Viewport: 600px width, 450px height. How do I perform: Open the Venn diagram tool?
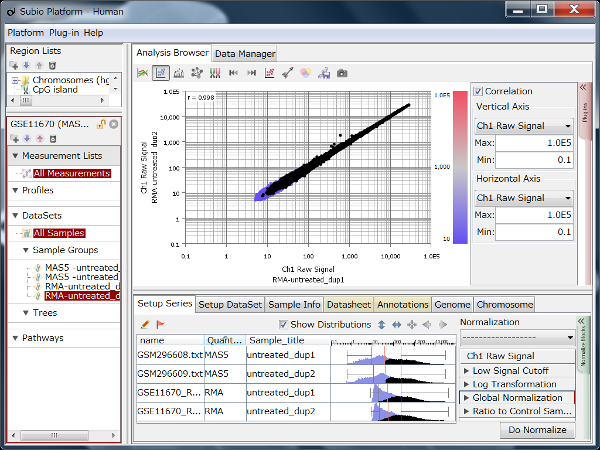click(x=306, y=73)
